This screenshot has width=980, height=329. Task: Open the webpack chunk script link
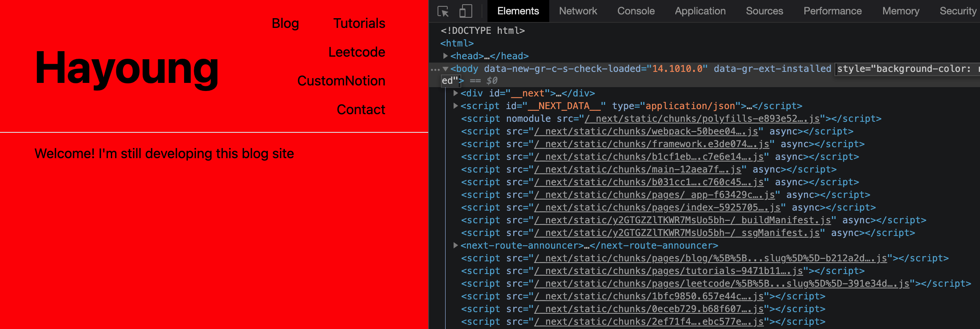coord(646,132)
